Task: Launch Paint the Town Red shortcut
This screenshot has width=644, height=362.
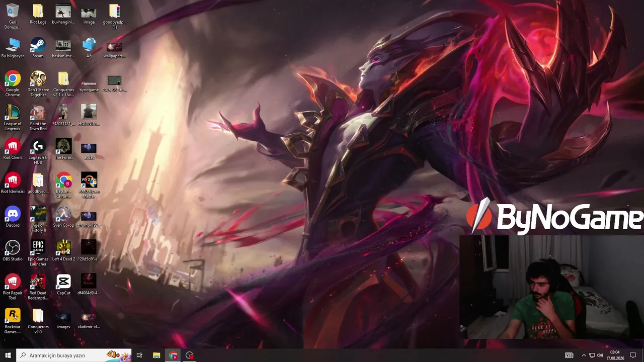Action: [38, 113]
